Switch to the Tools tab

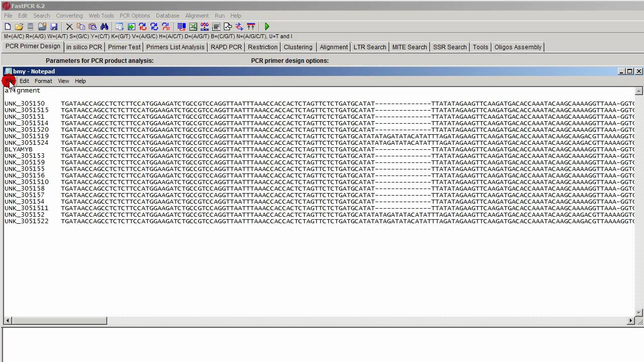pyautogui.click(x=480, y=47)
